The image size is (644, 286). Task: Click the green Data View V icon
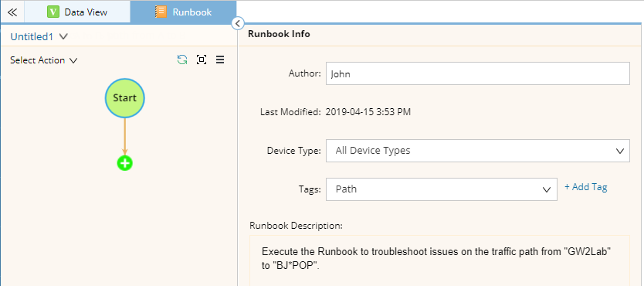click(x=53, y=12)
